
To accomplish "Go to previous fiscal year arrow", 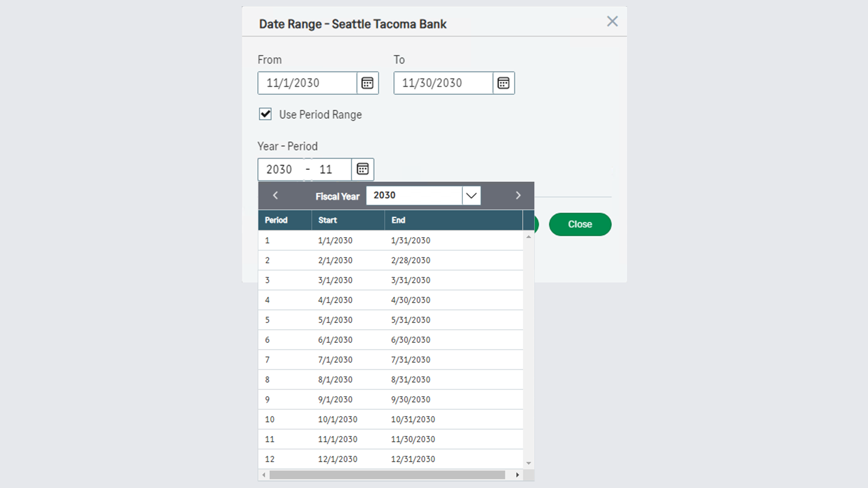I will (275, 196).
